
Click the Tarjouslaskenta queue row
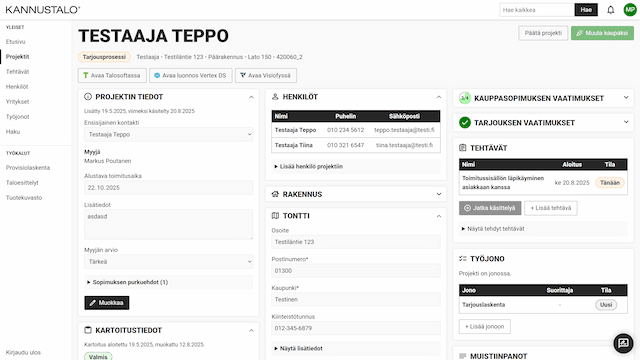pos(543,304)
